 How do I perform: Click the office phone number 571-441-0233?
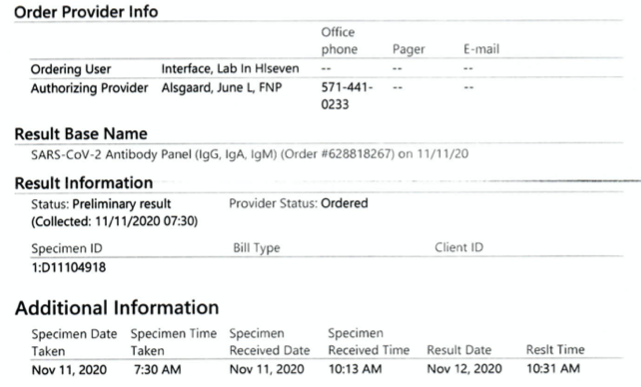point(347,96)
